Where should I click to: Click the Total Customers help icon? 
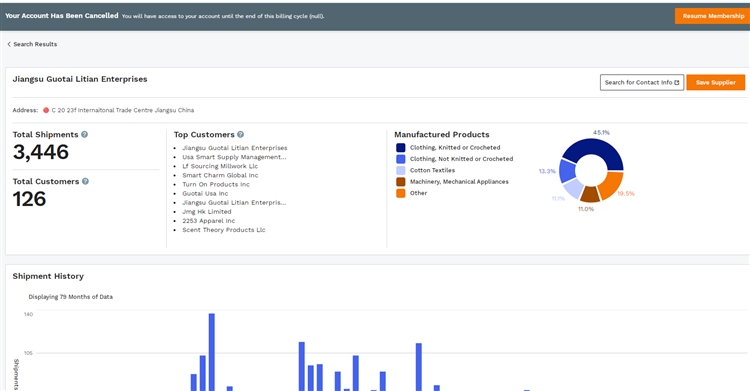point(85,181)
